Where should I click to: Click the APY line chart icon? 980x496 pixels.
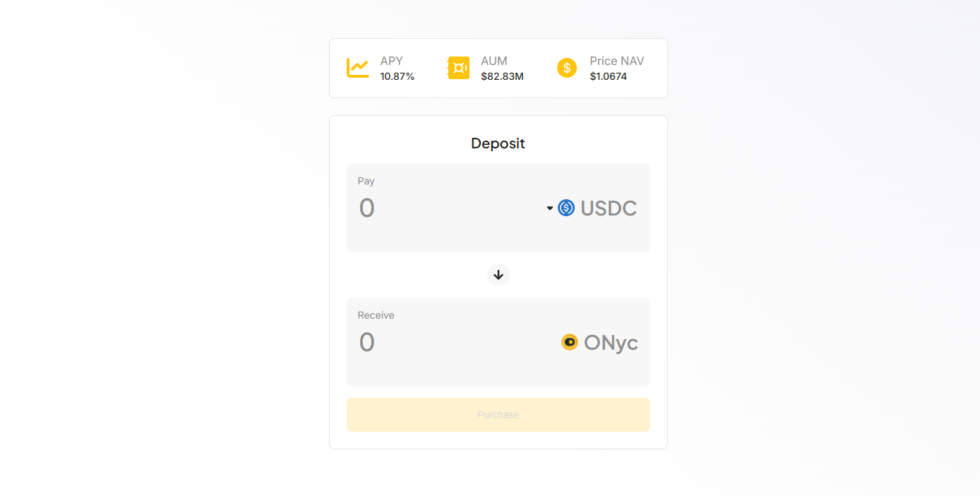358,68
